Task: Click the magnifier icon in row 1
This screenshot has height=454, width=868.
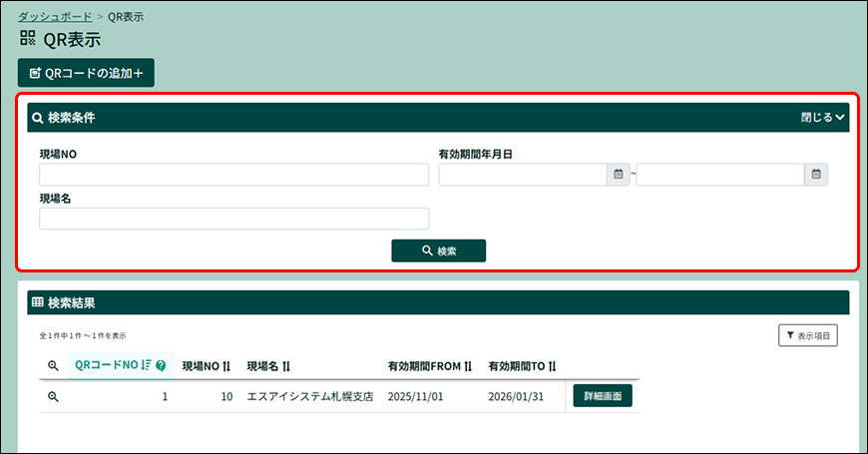Action: (x=53, y=396)
